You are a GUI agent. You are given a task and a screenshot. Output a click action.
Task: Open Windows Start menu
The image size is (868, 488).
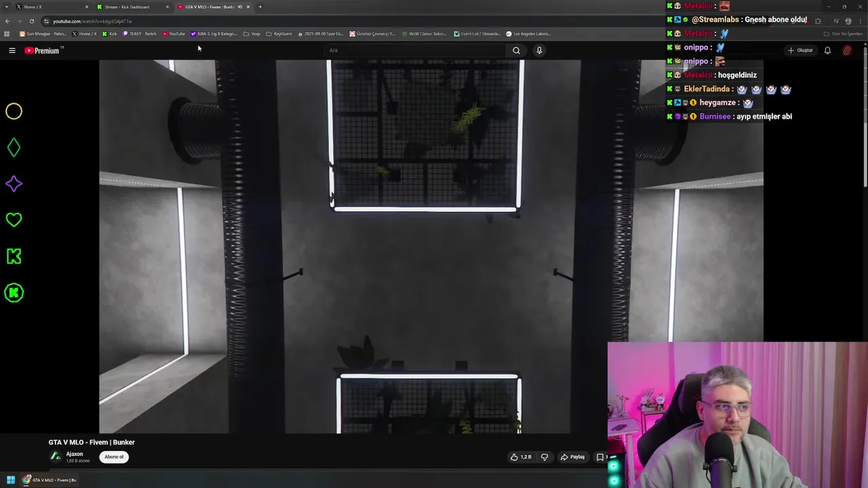pos(10,480)
